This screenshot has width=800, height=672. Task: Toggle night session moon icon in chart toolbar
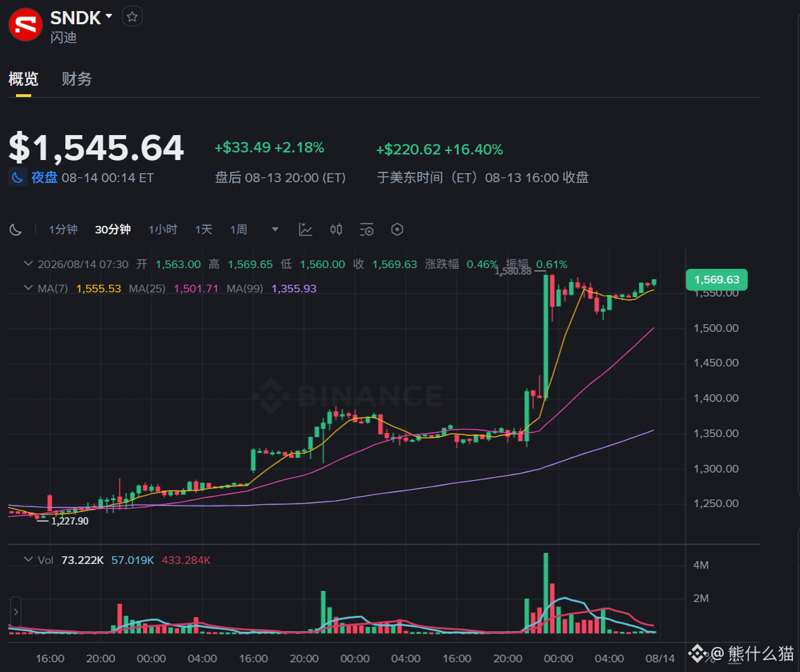[x=16, y=229]
